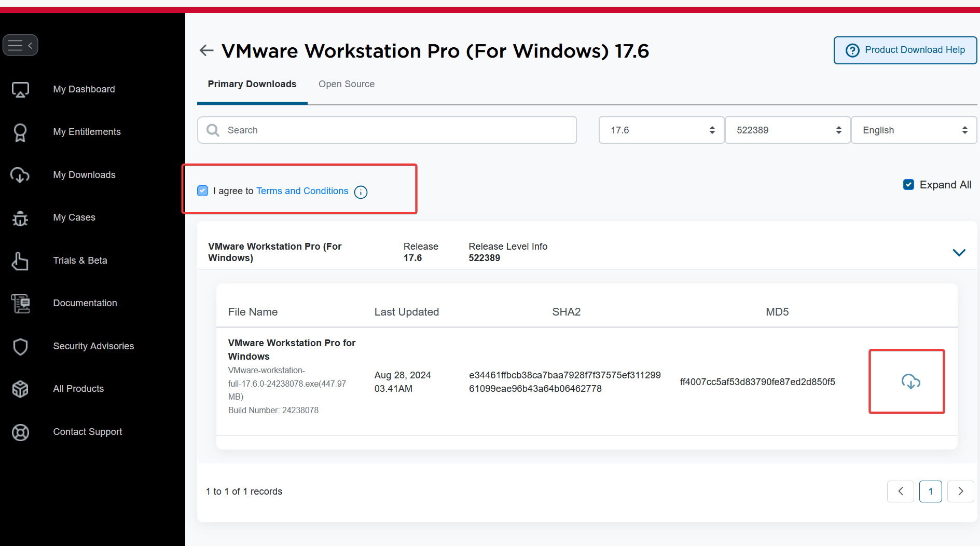Click the All Products cube icon
This screenshot has width=980, height=546.
pos(20,389)
